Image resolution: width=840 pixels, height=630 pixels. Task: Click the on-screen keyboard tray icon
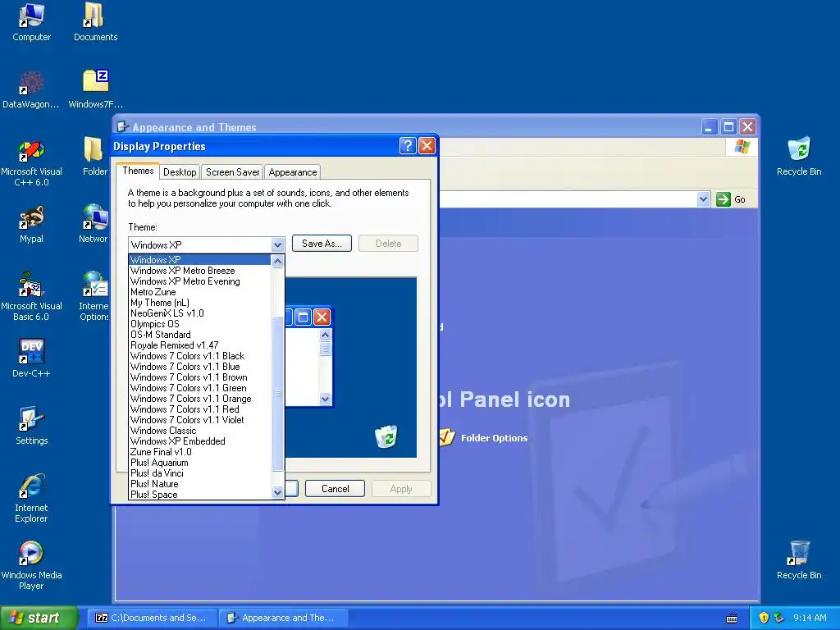[x=731, y=619]
